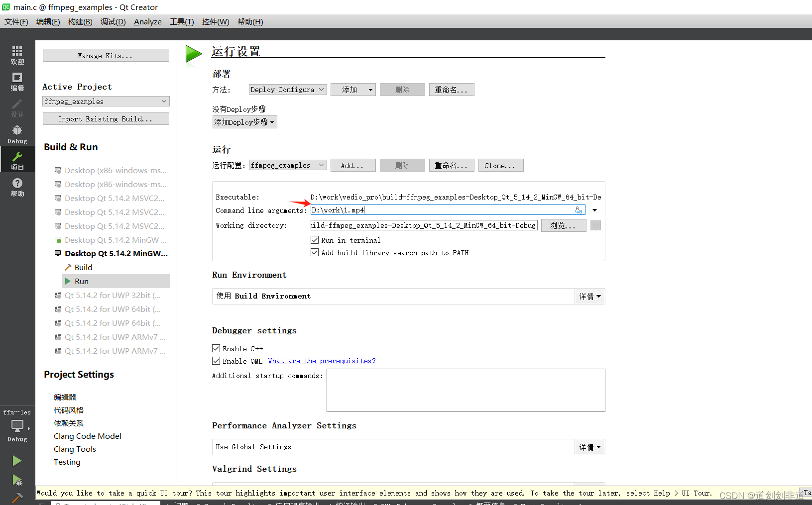Viewport: 812px width, 505px height.
Task: Expand Run Environment 详情 details
Action: (x=590, y=296)
